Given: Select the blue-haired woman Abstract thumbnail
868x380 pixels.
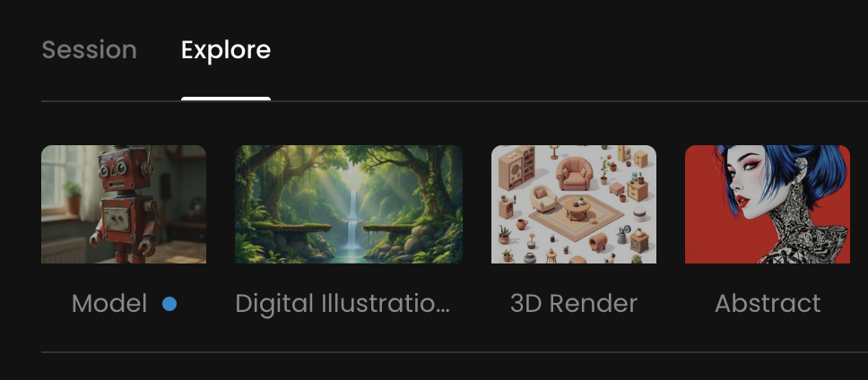Looking at the screenshot, I should tap(768, 204).
